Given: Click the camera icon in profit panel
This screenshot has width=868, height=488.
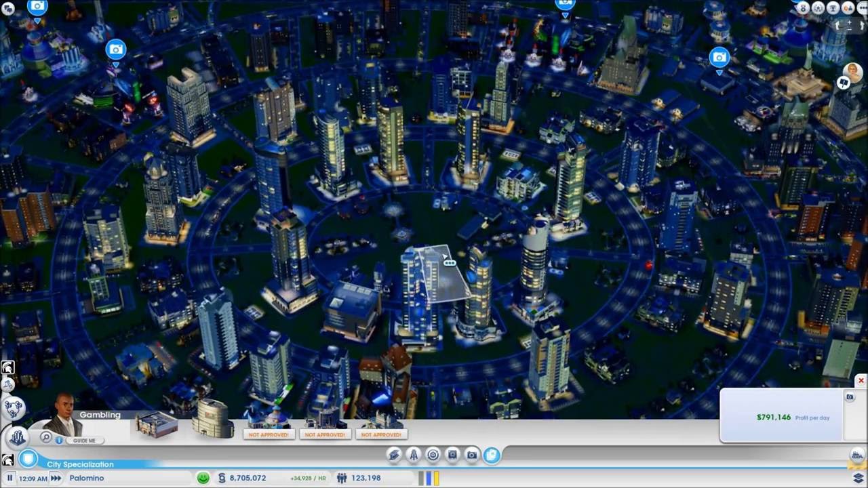Looking at the screenshot, I should [x=850, y=397].
